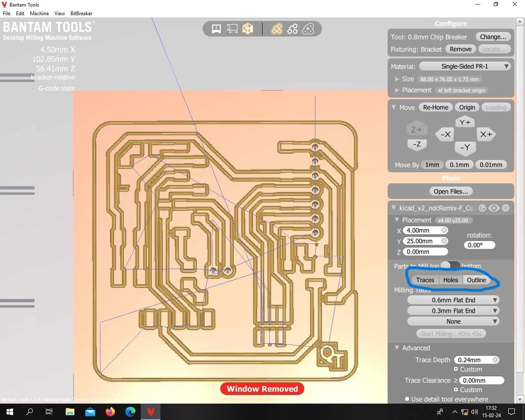Set jog step to 0.1mm
The width and height of the screenshot is (525, 420).
459,164
